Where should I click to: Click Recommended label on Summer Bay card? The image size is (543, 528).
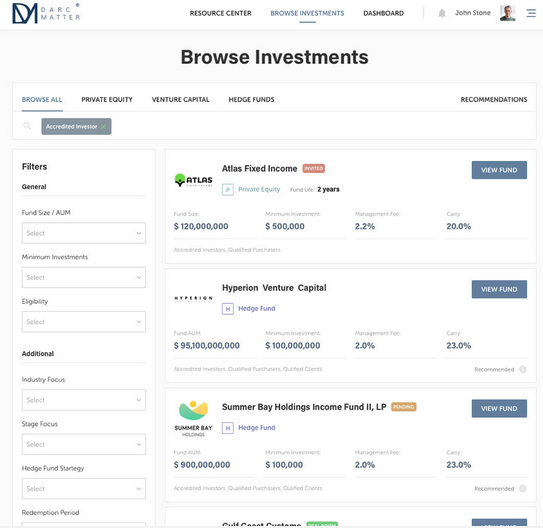(494, 489)
